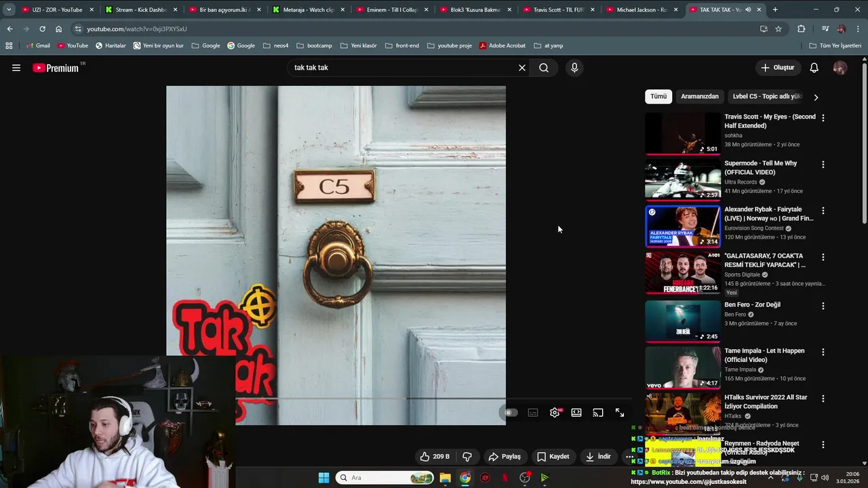This screenshot has width=868, height=488.
Task: Switch to Stream - Kick Dashboard tab
Action: pos(141,9)
